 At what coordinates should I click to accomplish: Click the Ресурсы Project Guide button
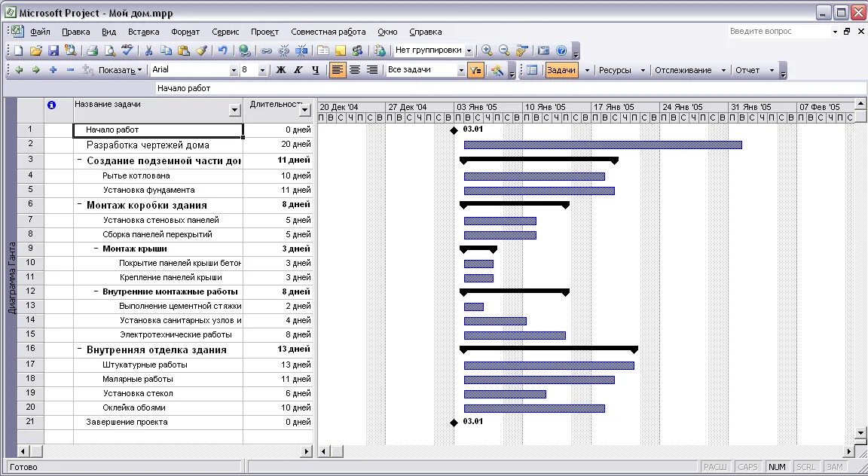[615, 70]
